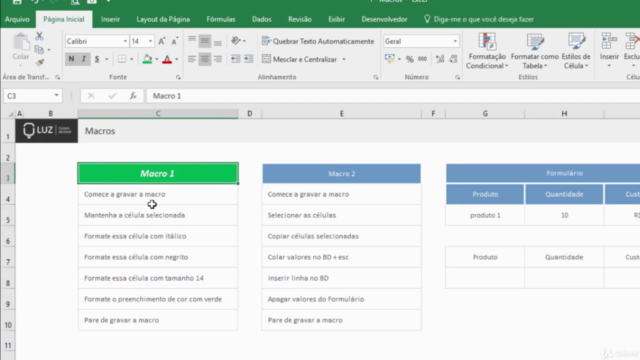Apply thousands separator 000 style
Viewport: 640px width, 360px height.
tap(422, 59)
